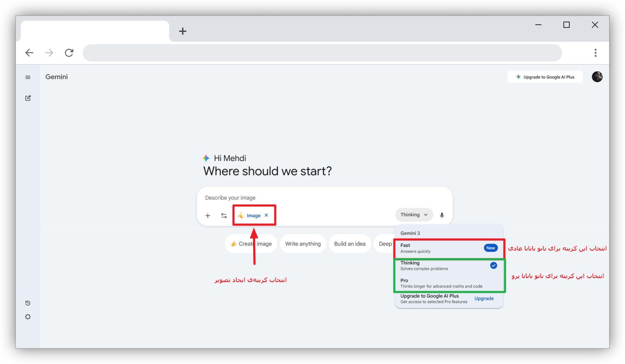Collapse the Thinking model dropdown
Image resolution: width=625 pixels, height=364 pixels.
point(414,215)
